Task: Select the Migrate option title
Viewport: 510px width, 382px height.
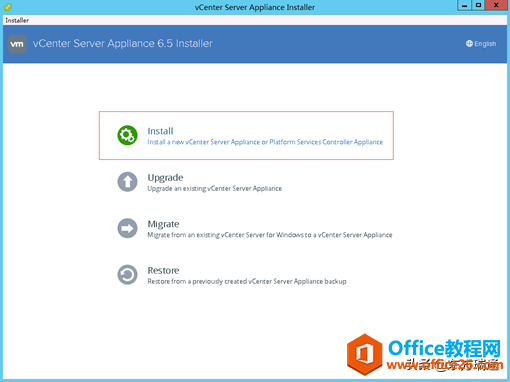Action: 163,224
